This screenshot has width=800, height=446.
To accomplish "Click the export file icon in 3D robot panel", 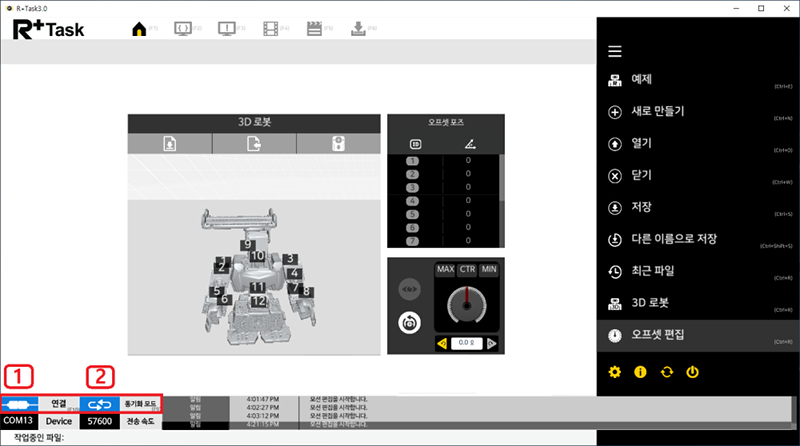I will click(x=254, y=143).
